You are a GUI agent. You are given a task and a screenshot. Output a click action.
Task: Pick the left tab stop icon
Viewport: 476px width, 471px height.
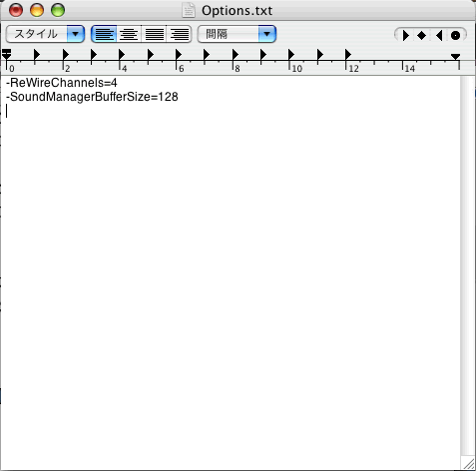click(405, 35)
